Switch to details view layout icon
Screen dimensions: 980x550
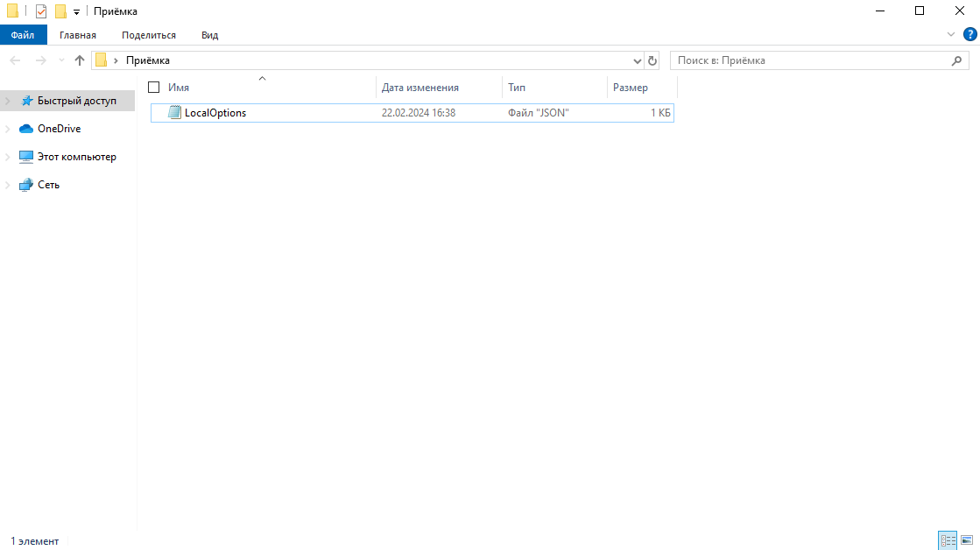coord(948,540)
